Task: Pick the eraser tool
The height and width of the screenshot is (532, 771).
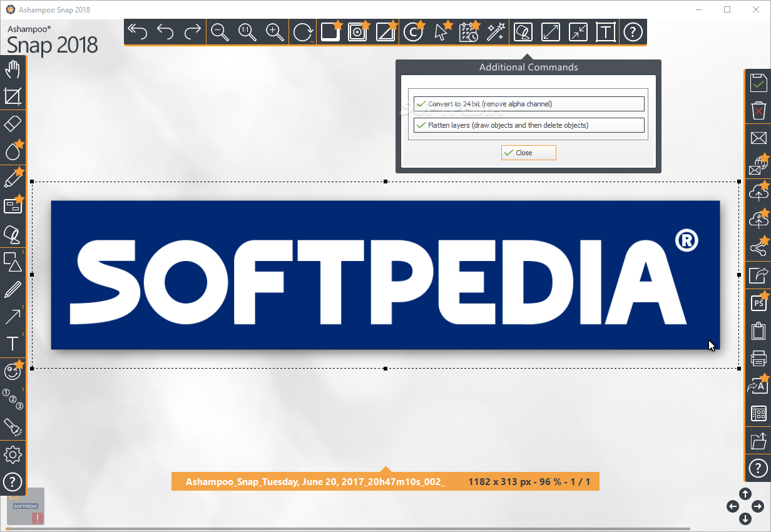Action: tap(13, 123)
